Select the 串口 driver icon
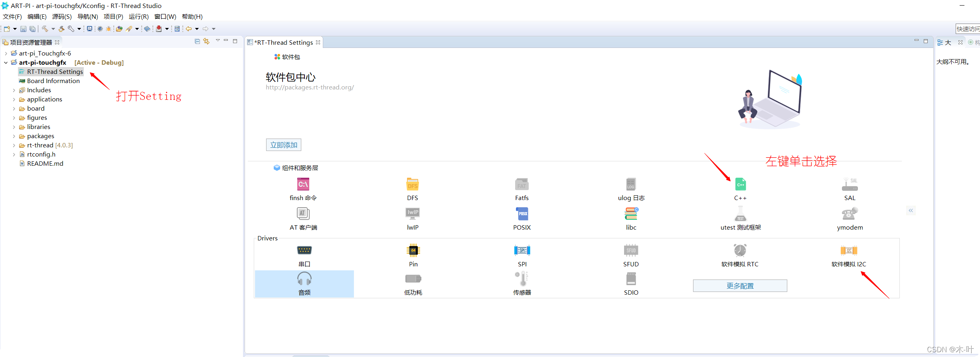The height and width of the screenshot is (357, 980). tap(304, 250)
